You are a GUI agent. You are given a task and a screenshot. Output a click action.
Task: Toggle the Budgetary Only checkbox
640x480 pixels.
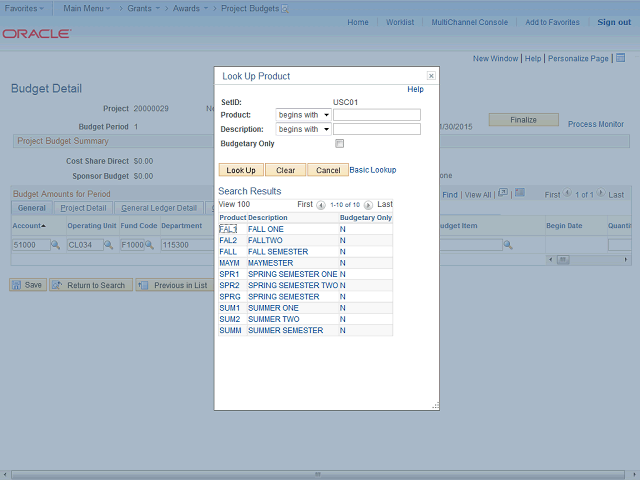340,143
